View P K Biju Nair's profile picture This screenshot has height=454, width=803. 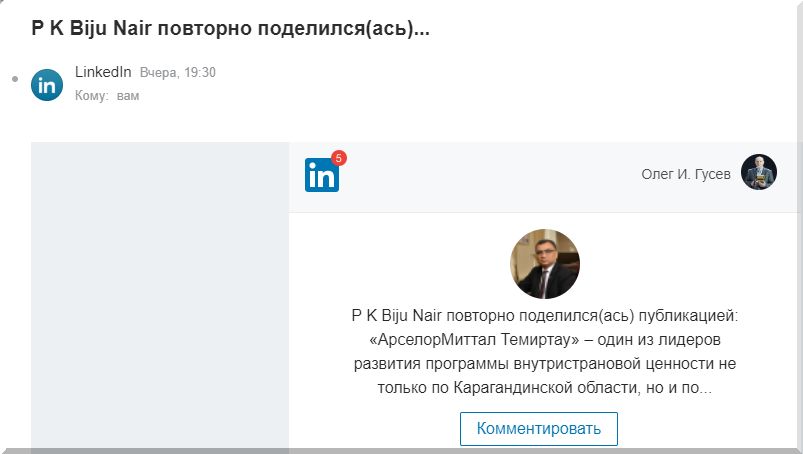(x=545, y=264)
